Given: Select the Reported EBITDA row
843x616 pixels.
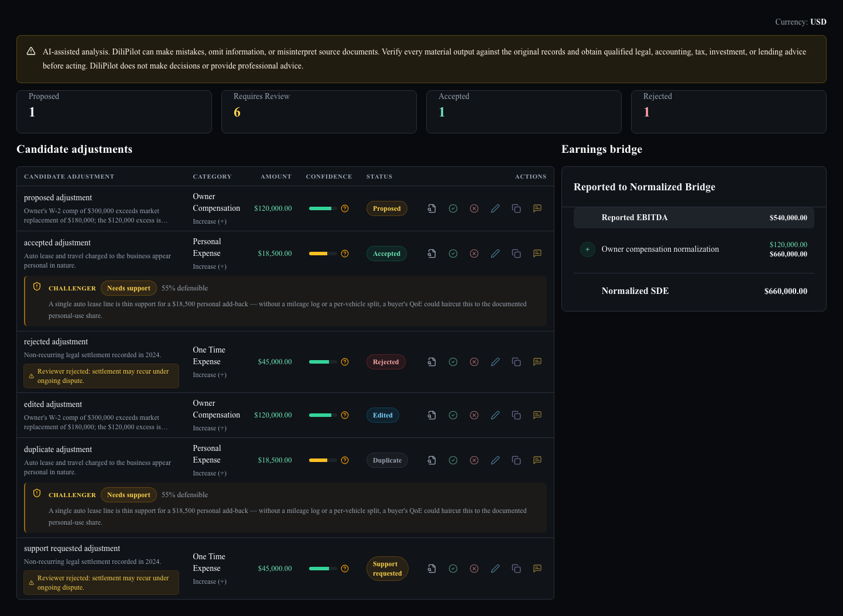Looking at the screenshot, I should [694, 218].
